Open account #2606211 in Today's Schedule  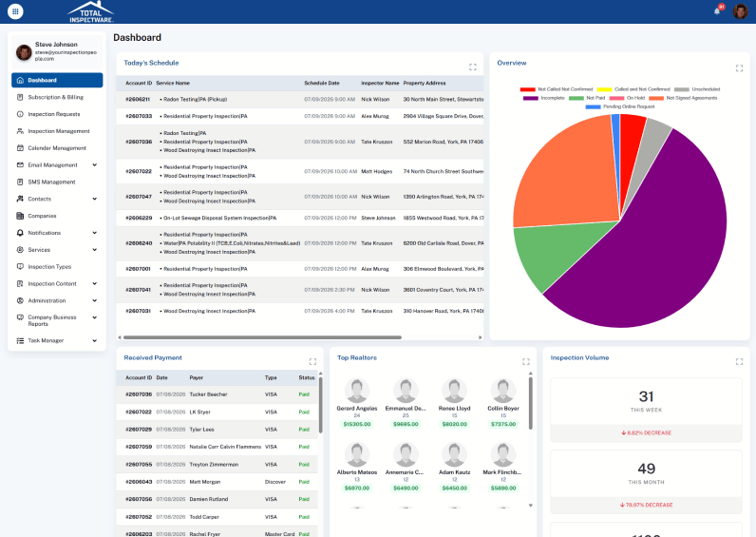138,100
